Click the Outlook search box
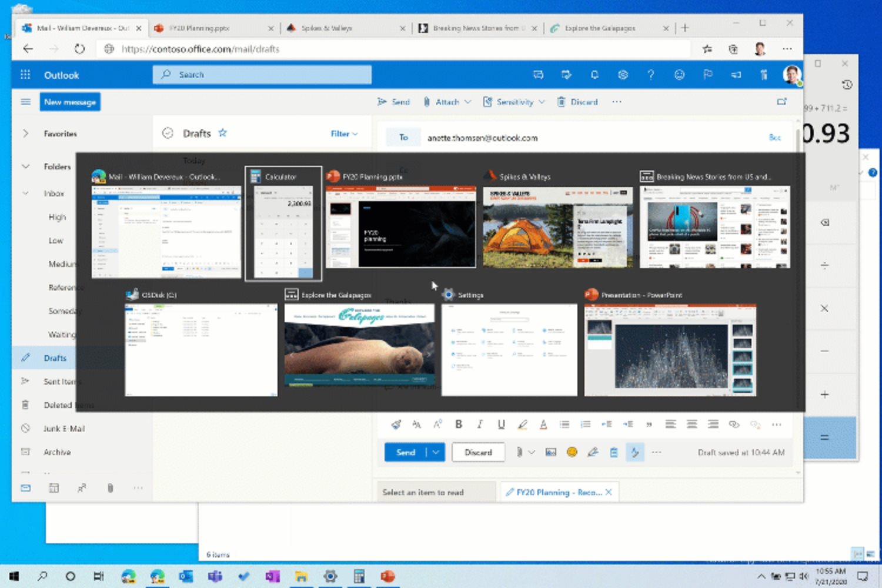The image size is (882, 588). click(262, 75)
